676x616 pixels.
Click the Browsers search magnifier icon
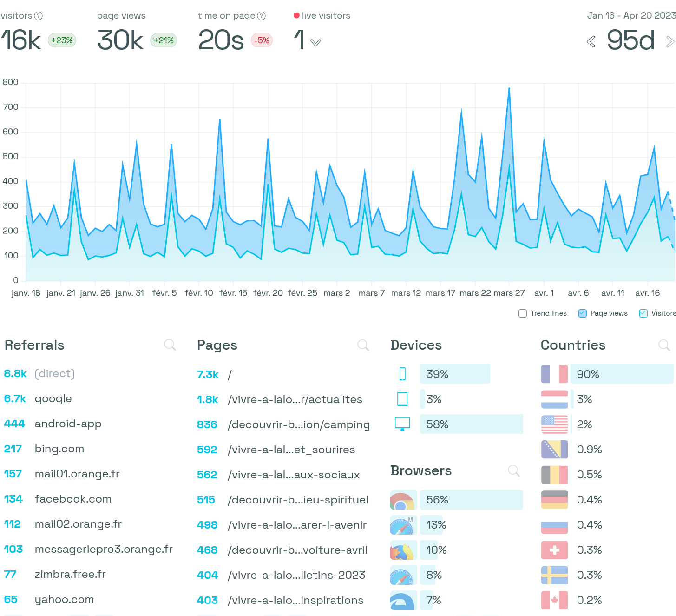tap(514, 470)
